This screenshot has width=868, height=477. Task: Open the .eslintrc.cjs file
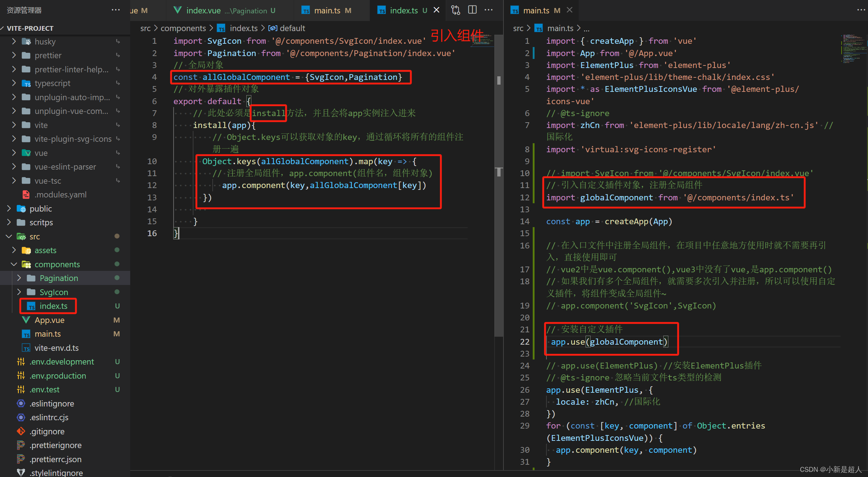point(49,417)
